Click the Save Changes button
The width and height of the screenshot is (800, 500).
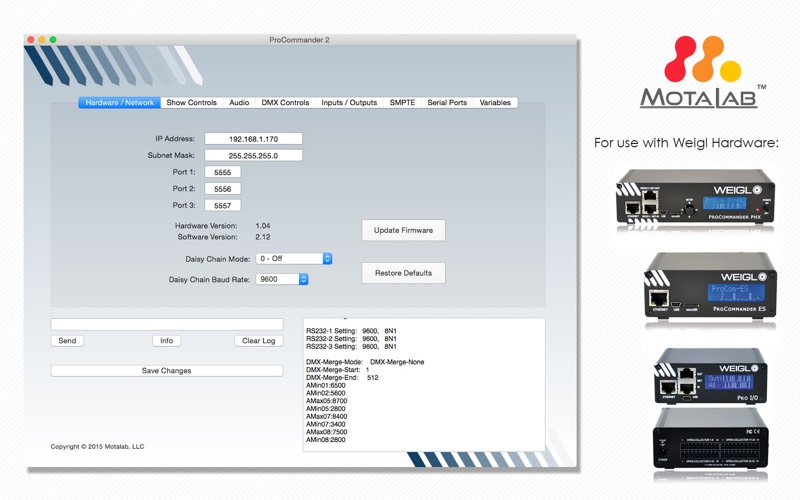coord(167,371)
